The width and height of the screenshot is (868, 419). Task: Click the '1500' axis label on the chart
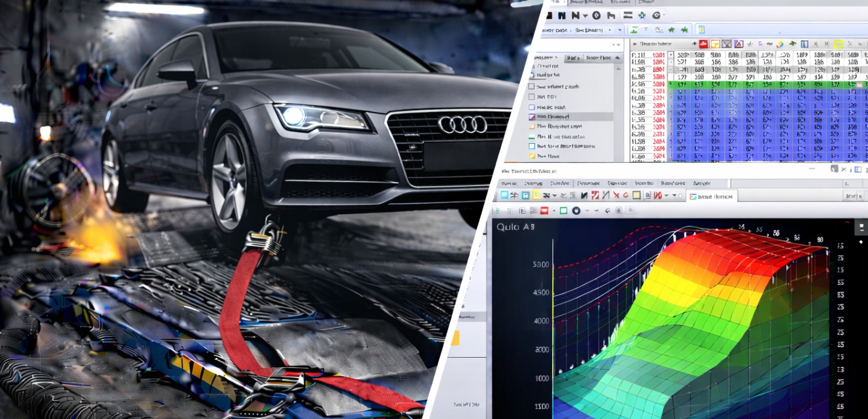tap(541, 407)
